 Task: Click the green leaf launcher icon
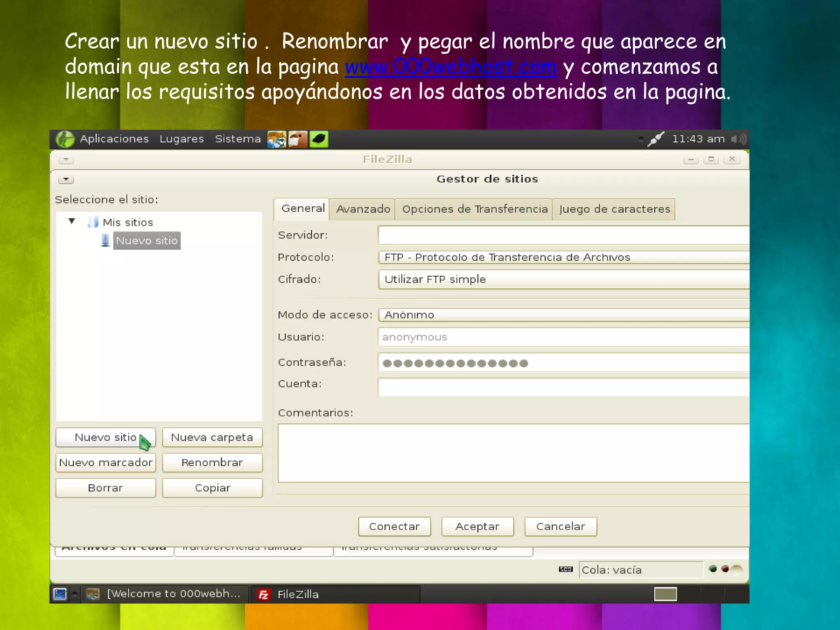(x=319, y=139)
